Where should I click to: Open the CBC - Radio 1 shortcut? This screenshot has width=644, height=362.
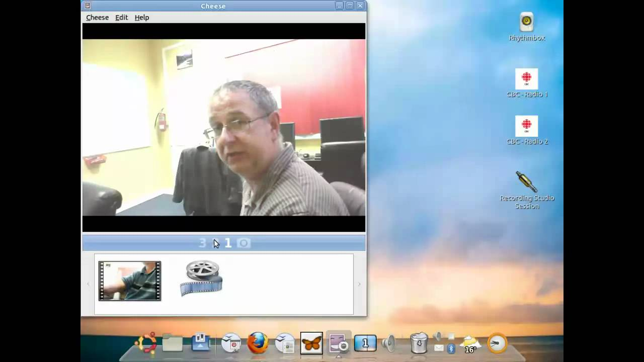pyautogui.click(x=526, y=78)
